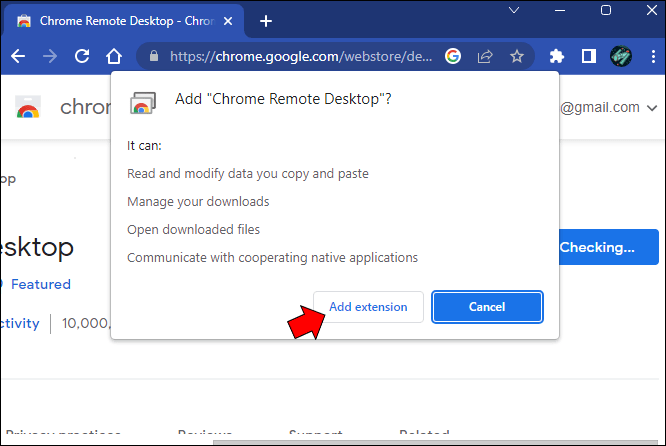
Task: Share this page icon
Action: click(485, 56)
